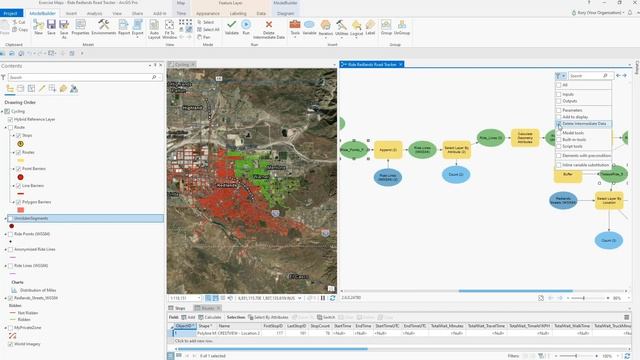The height and width of the screenshot is (360, 640).
Task: Open the Environments settings
Action: click(104, 27)
